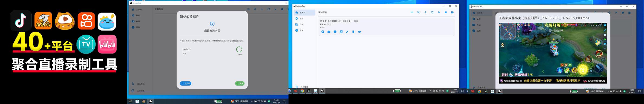Click Chrome icon on middle screenshot taskbar
The height and width of the screenshot is (104, 644).
coord(302,91)
